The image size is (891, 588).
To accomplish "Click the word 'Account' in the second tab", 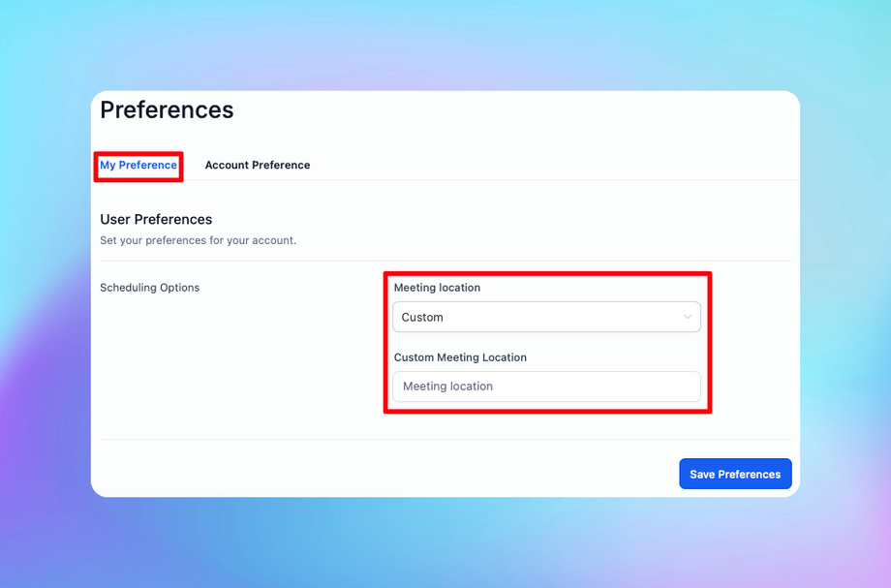I will click(x=228, y=165).
